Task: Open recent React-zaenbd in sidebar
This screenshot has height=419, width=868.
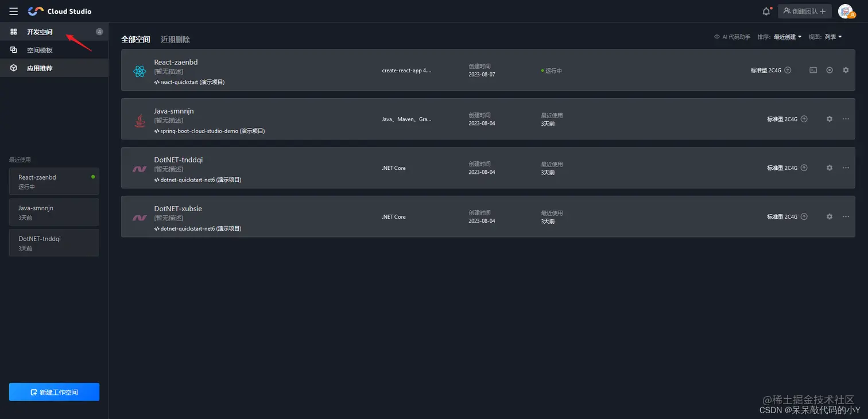Action: coord(54,181)
